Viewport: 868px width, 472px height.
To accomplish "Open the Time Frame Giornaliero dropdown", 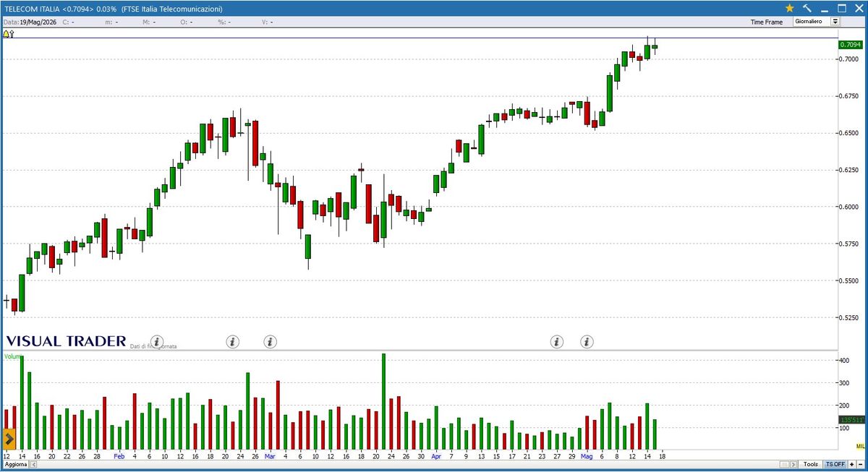I will click(817, 22).
